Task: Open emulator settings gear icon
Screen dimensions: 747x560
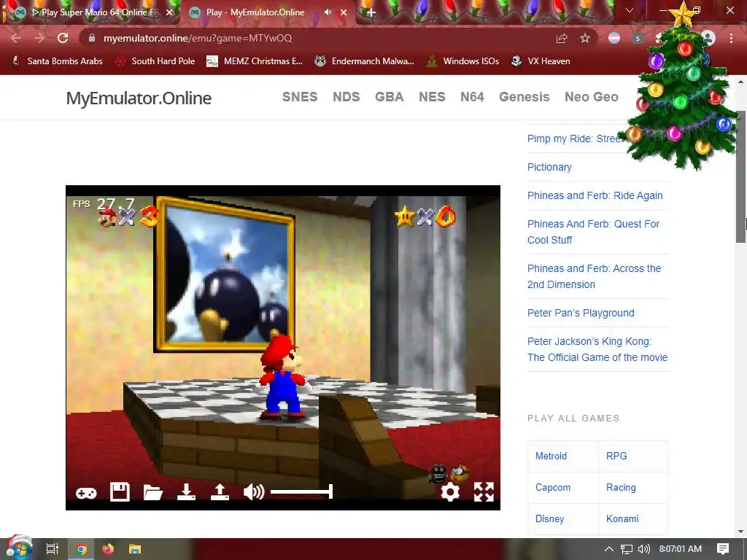Action: [449, 492]
